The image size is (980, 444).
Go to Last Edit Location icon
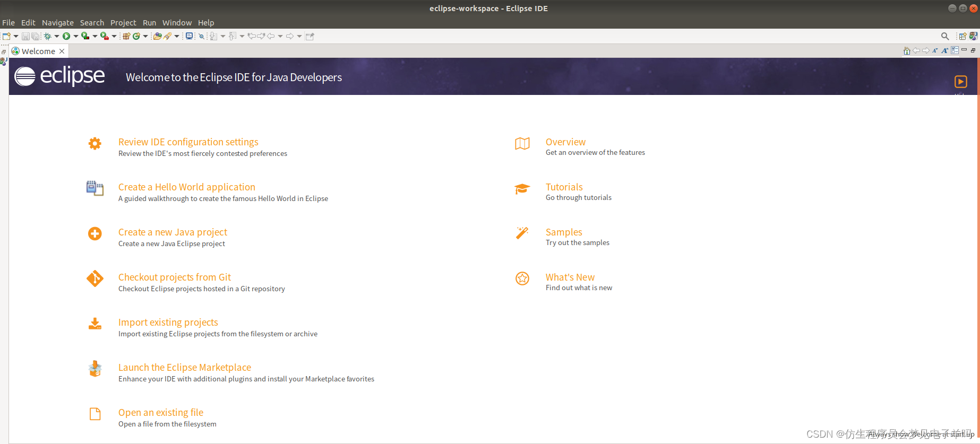click(x=252, y=36)
